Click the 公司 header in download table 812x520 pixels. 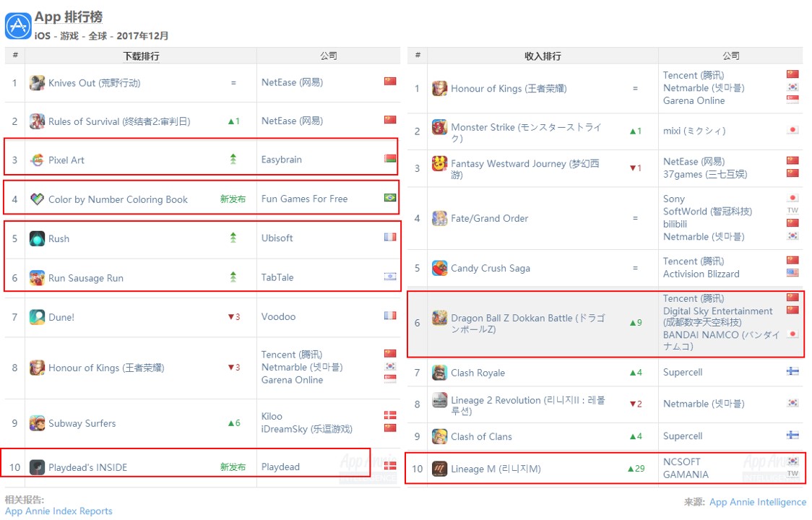pyautogui.click(x=328, y=56)
